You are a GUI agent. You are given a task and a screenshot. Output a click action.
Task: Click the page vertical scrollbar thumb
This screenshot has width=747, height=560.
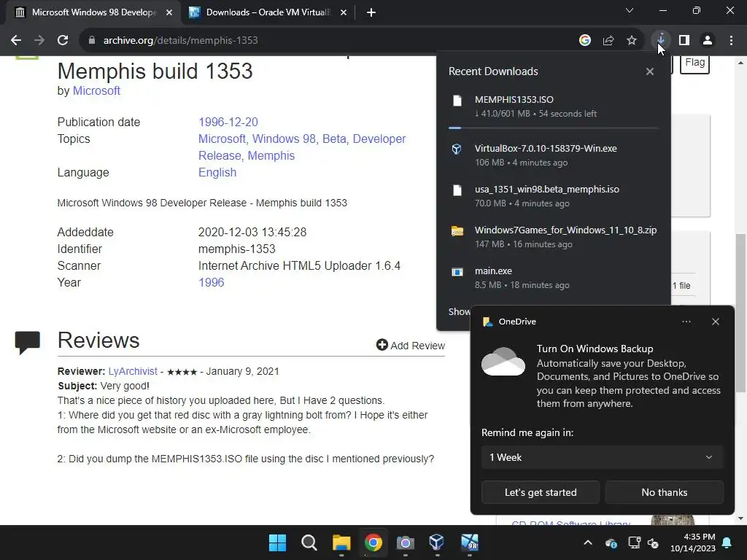coord(740,313)
